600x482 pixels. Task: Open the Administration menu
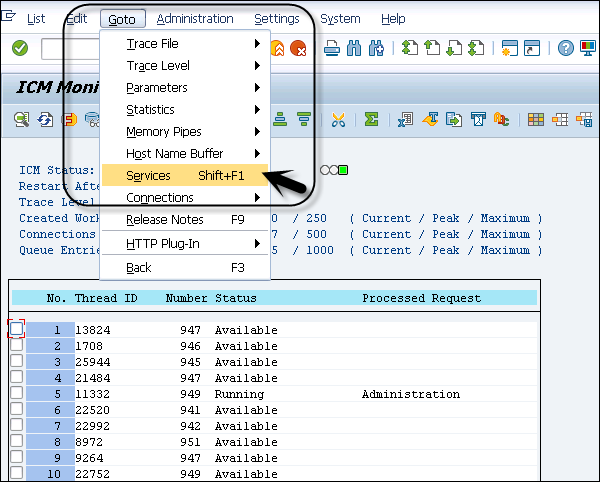(x=195, y=19)
